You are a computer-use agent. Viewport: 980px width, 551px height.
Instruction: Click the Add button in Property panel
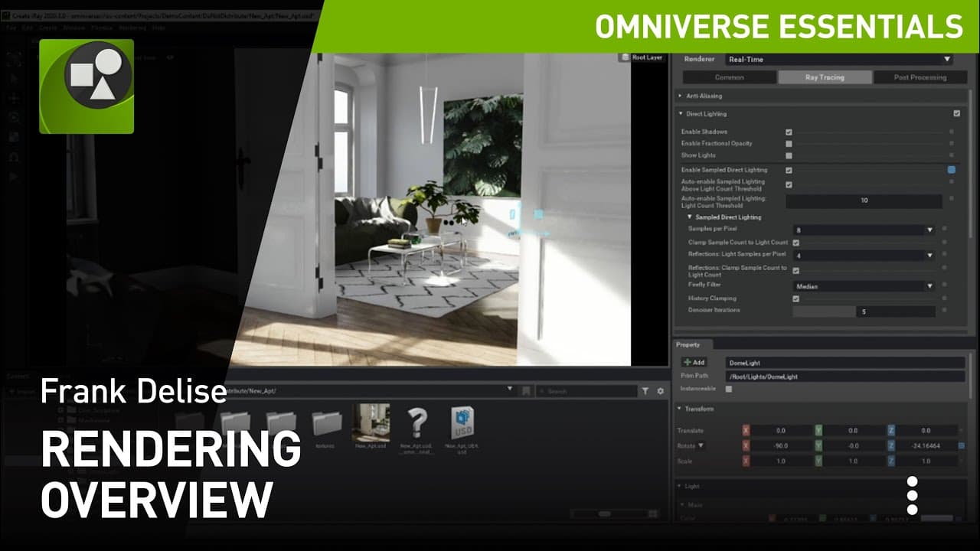pos(694,363)
